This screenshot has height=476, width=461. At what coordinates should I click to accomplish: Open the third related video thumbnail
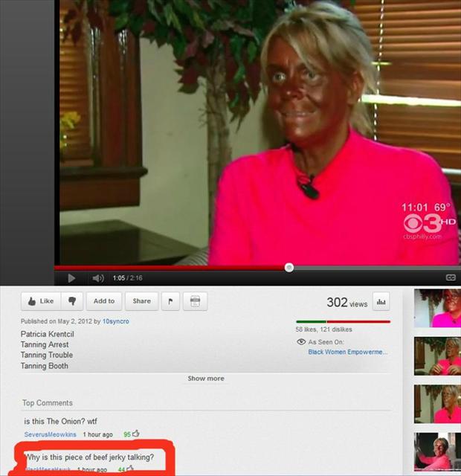pos(437,404)
